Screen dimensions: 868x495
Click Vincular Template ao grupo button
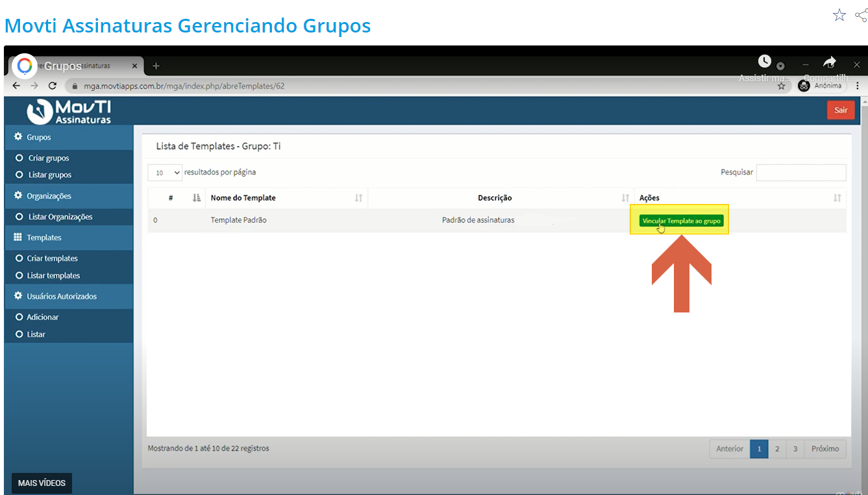point(681,221)
